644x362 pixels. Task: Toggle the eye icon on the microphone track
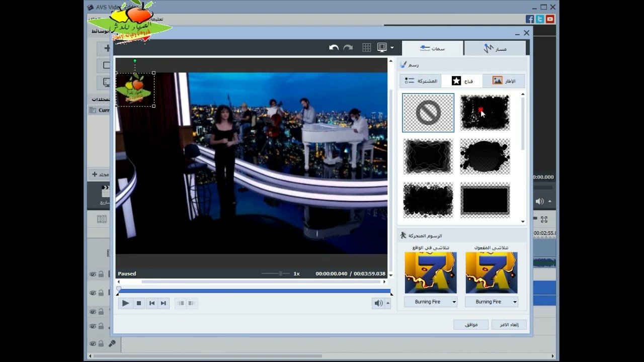(93, 344)
